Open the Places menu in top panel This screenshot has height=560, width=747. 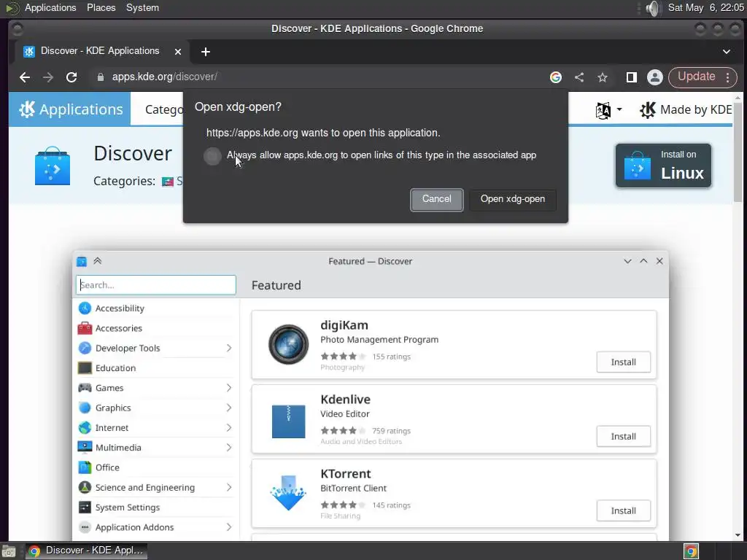101,7
